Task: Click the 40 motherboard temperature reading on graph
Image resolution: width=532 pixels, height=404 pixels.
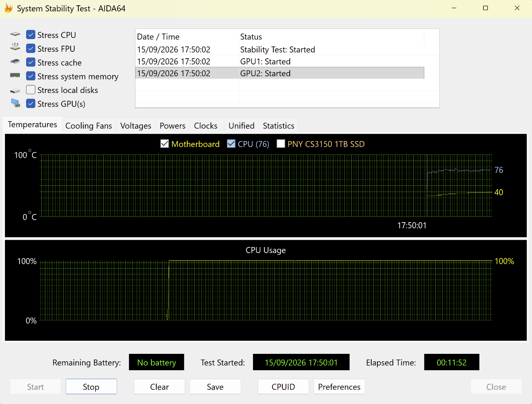Action: (x=499, y=192)
